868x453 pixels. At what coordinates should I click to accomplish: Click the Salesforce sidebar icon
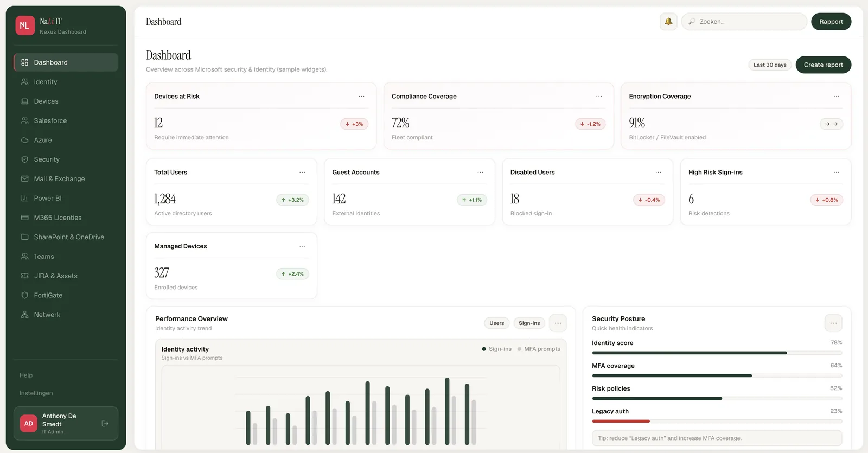click(24, 120)
